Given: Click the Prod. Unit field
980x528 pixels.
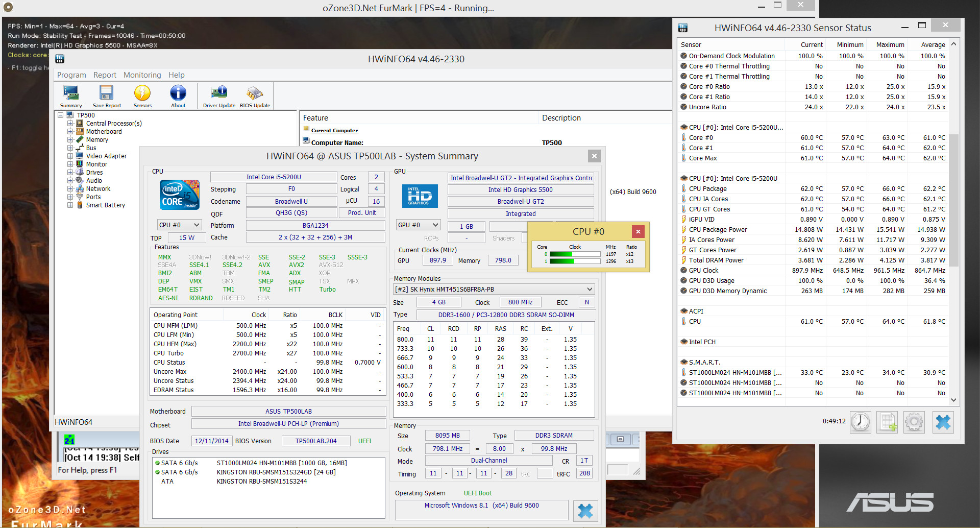Looking at the screenshot, I should [x=362, y=213].
